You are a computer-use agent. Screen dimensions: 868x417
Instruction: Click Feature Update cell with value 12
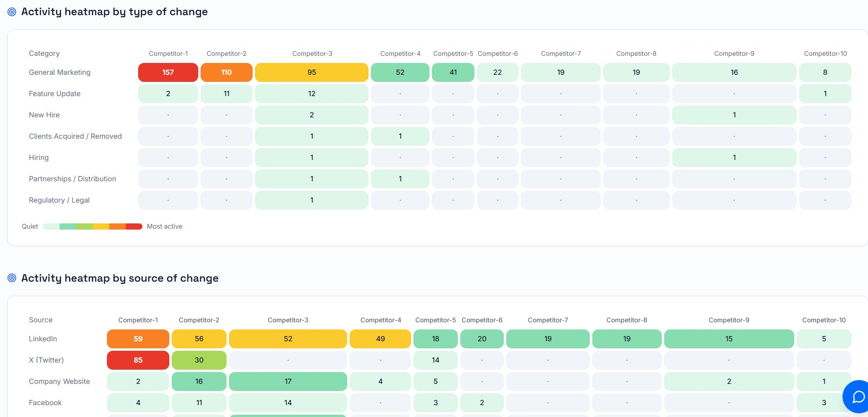pyautogui.click(x=312, y=94)
